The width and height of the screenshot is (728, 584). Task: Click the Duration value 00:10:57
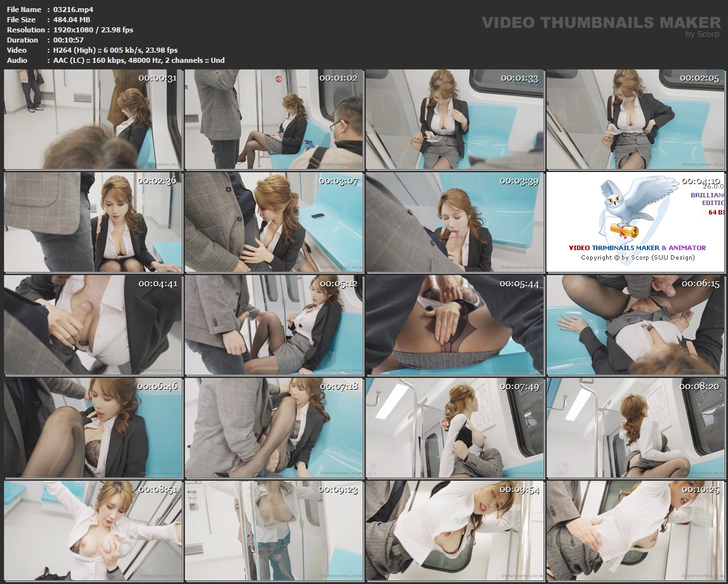(x=69, y=40)
